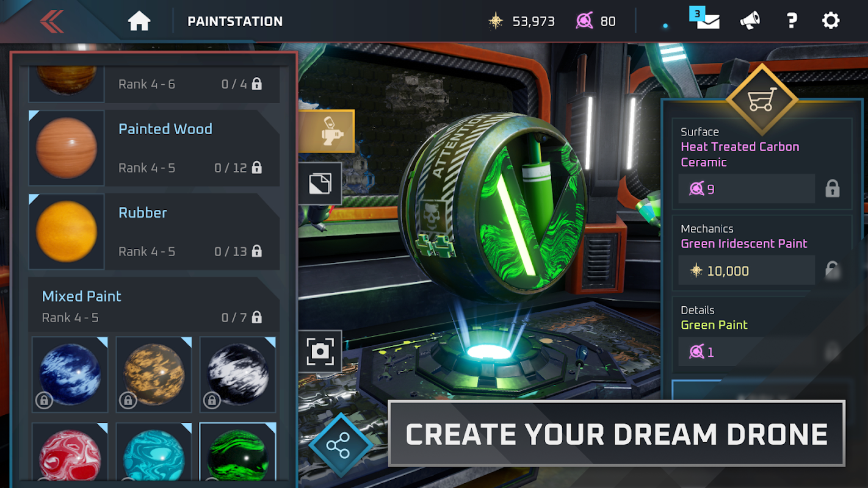The width and height of the screenshot is (868, 488).
Task: Take a screenshot with the camera icon
Action: pos(320,351)
